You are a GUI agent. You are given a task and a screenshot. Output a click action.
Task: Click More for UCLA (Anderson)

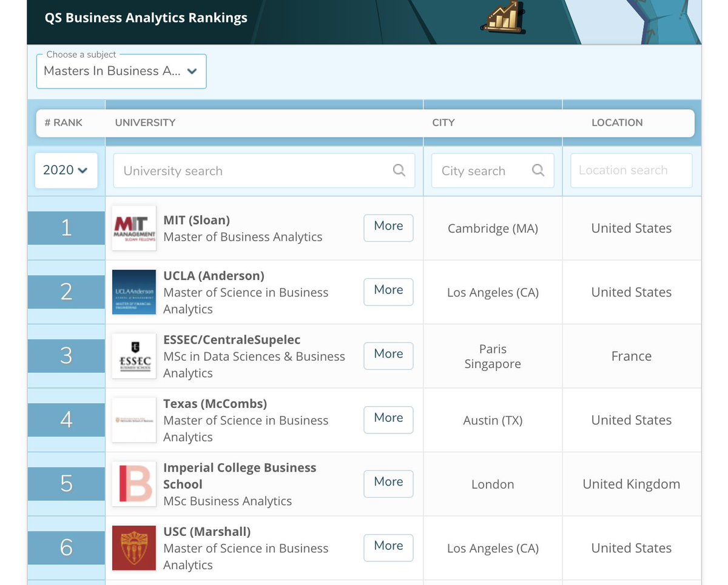pyautogui.click(x=388, y=292)
